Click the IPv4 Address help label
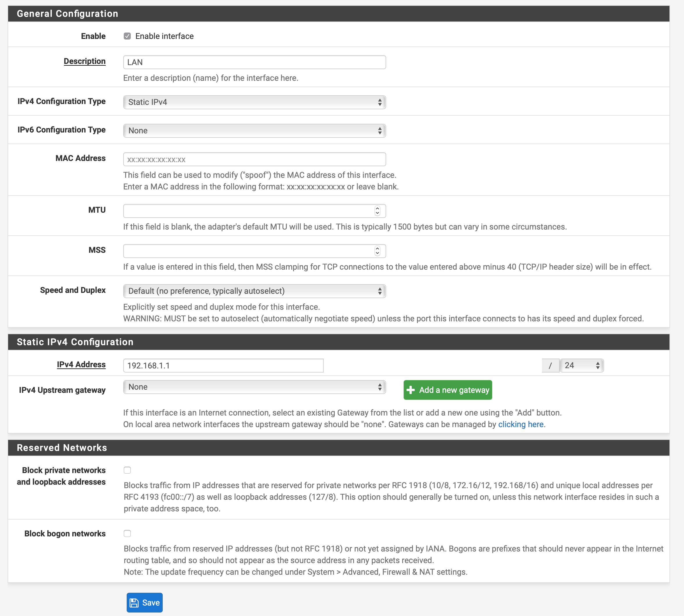 point(81,365)
